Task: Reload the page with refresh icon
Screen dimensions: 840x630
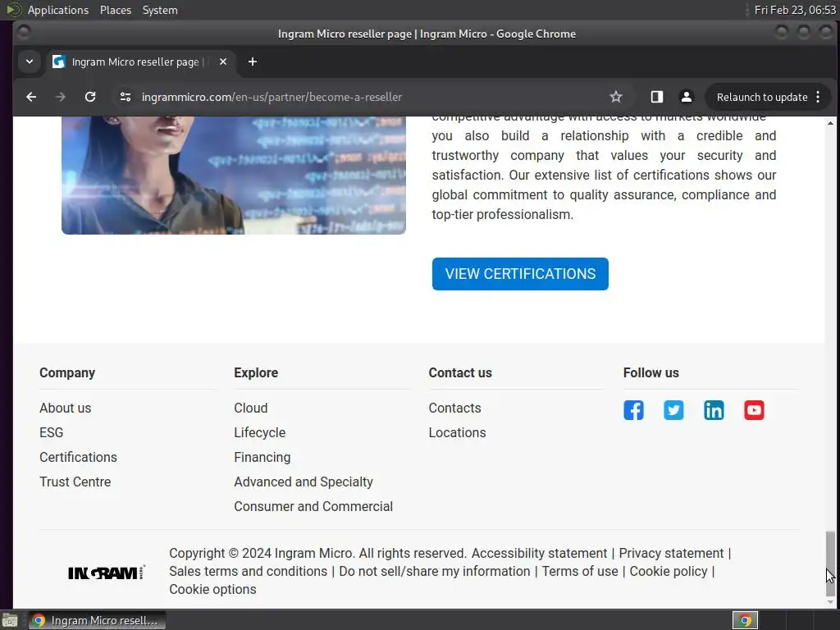Action: [x=90, y=97]
